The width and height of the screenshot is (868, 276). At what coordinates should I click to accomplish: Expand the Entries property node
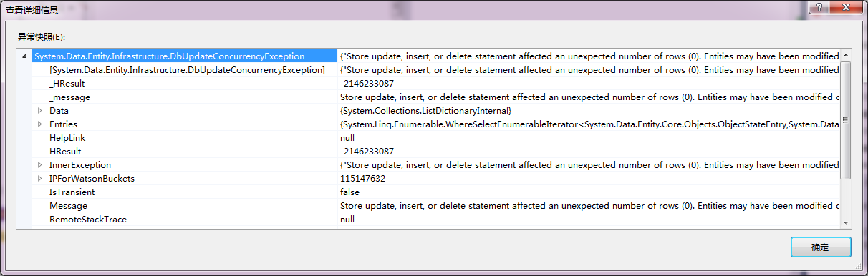coord(40,124)
